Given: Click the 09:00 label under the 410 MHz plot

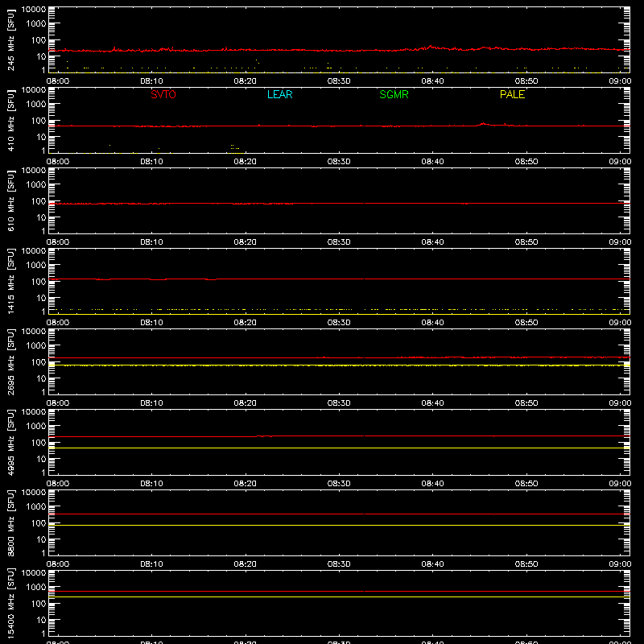Looking at the screenshot, I should click(x=620, y=162).
